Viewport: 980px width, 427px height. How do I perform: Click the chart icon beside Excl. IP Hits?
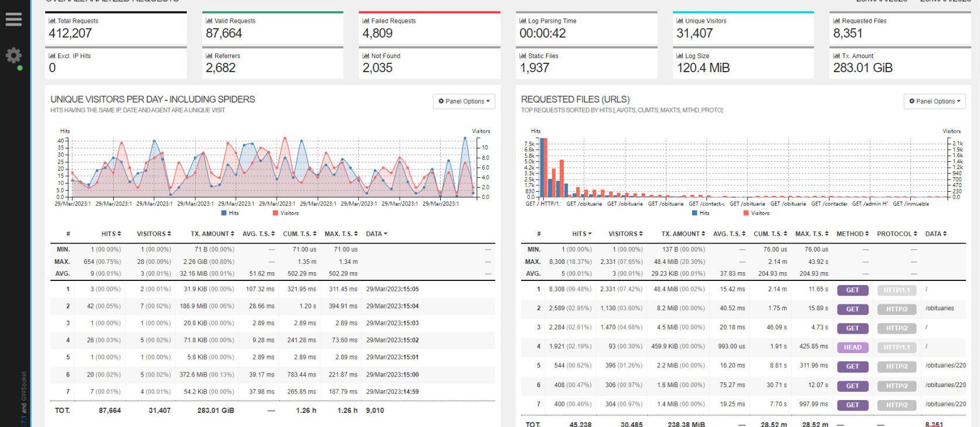pos(52,56)
